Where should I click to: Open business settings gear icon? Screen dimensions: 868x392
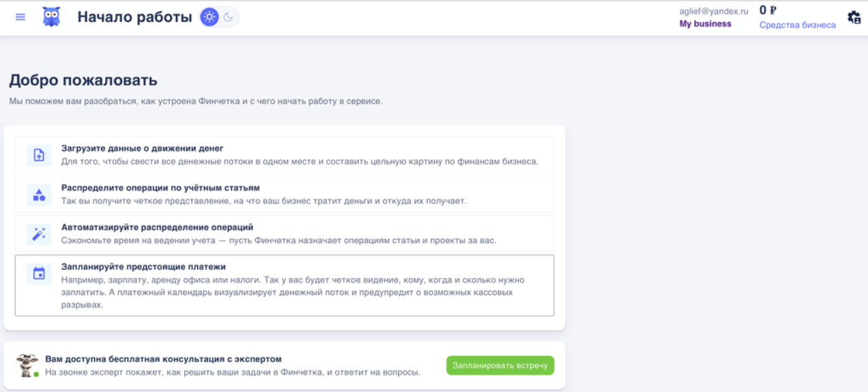pyautogui.click(x=854, y=18)
